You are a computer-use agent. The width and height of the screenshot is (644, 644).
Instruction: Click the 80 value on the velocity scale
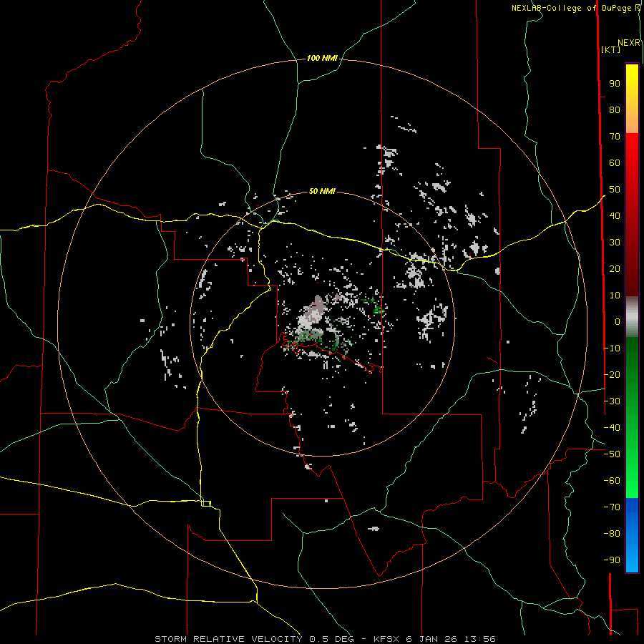click(615, 110)
